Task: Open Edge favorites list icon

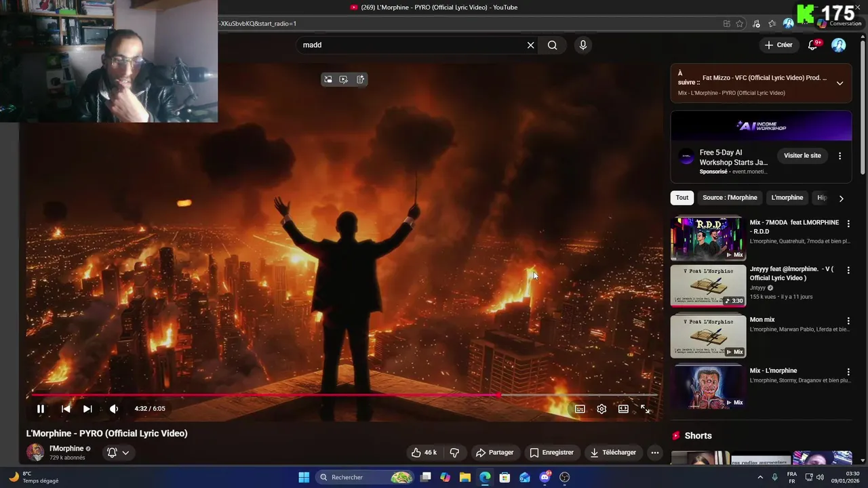Action: 772,24
